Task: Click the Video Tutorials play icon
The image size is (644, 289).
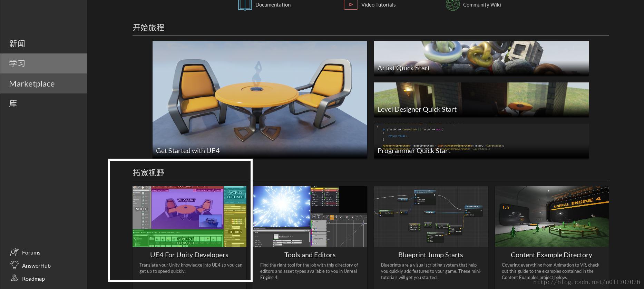Action: coord(350,5)
